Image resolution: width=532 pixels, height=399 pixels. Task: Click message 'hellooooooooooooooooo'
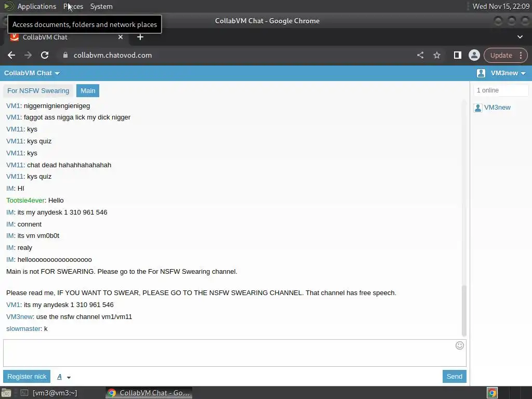pos(55,260)
